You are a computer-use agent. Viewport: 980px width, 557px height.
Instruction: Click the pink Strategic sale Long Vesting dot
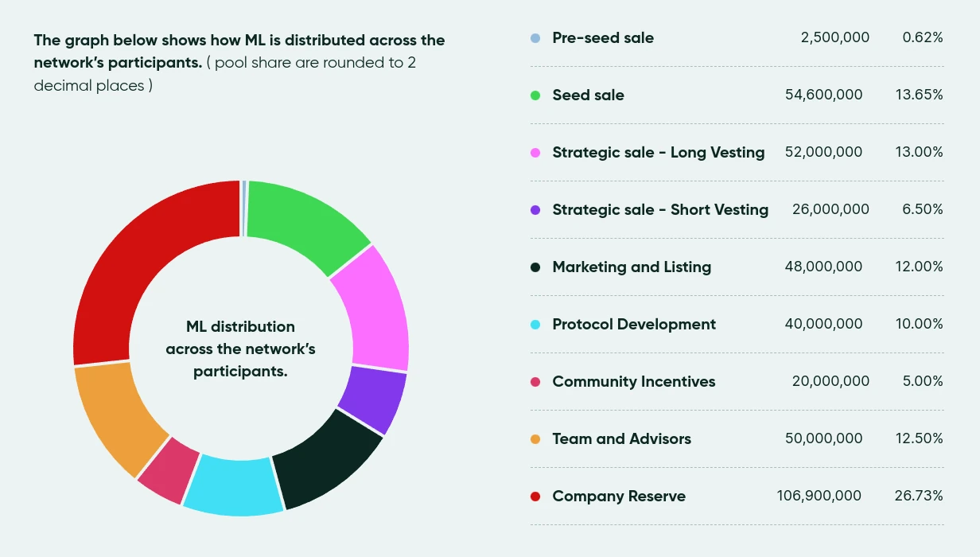tap(535, 153)
